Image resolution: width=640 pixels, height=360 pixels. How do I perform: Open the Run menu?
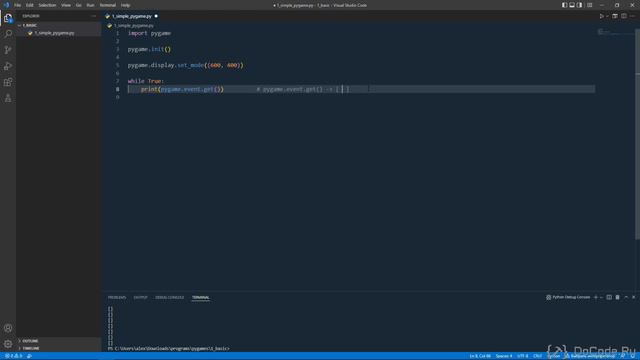point(91,5)
